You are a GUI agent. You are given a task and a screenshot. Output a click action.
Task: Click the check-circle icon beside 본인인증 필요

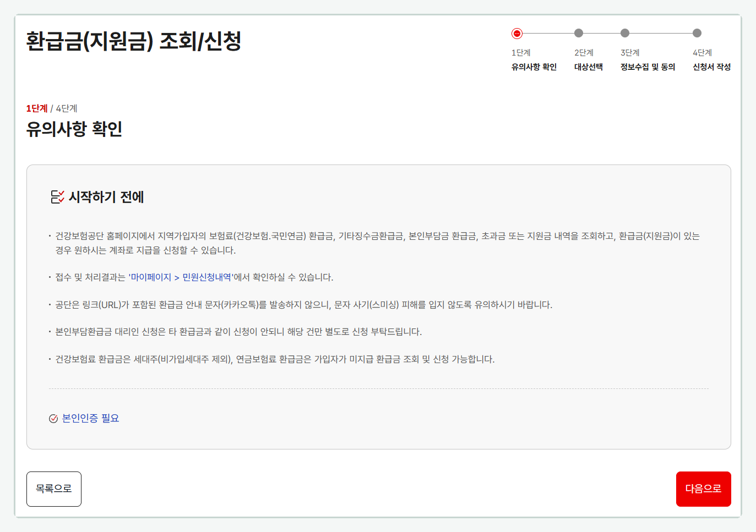pyautogui.click(x=53, y=419)
